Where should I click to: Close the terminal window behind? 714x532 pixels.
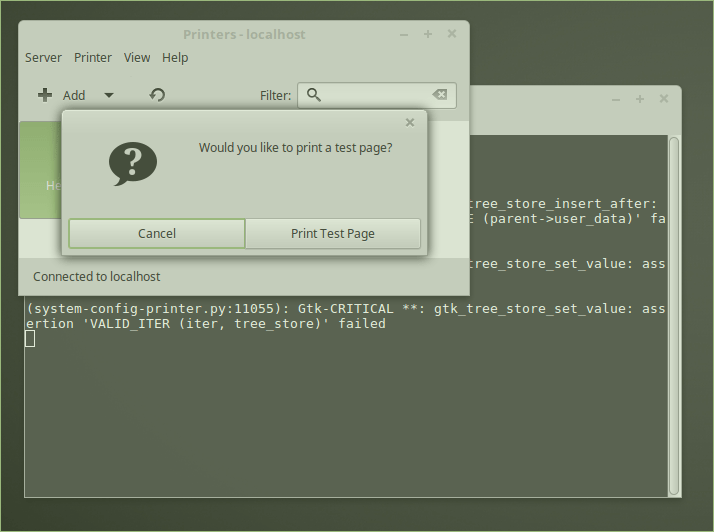(x=664, y=99)
